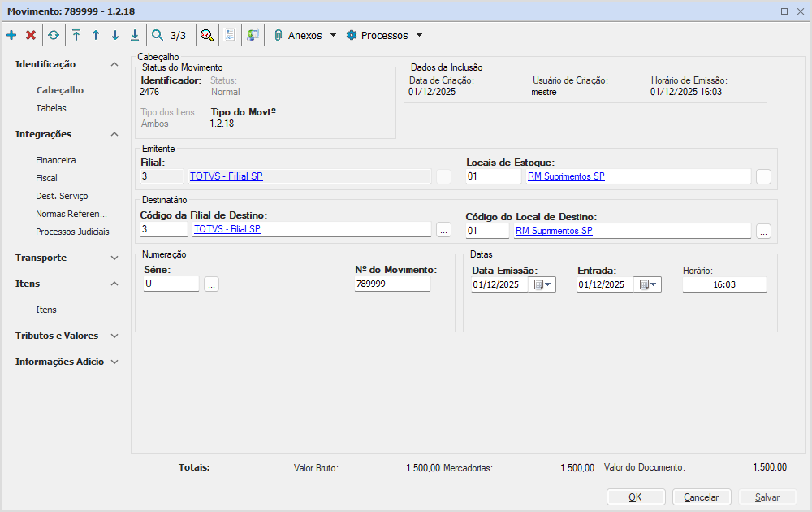
Task: Click the Série input field
Action: point(171,284)
